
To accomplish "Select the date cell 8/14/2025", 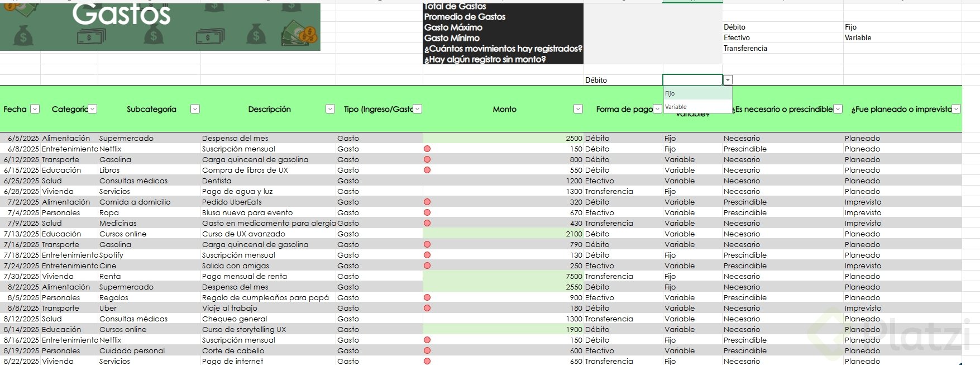I will (x=21, y=329).
